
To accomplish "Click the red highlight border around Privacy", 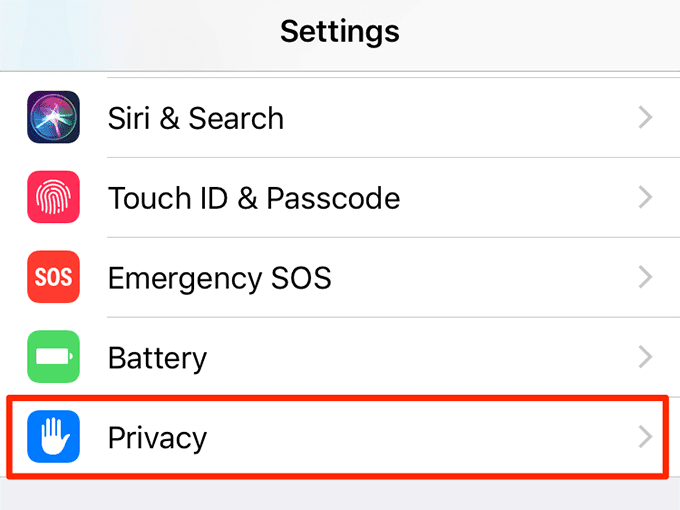I will (x=340, y=399).
